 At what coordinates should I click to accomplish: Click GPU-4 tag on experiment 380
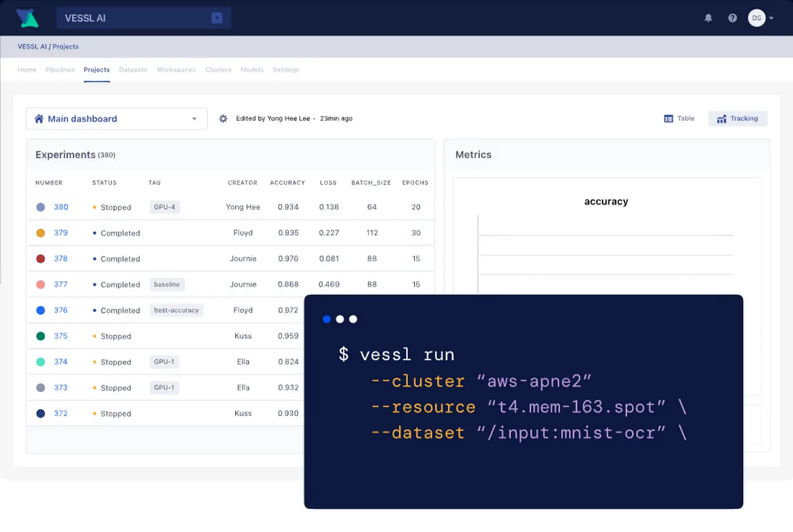[x=165, y=207]
